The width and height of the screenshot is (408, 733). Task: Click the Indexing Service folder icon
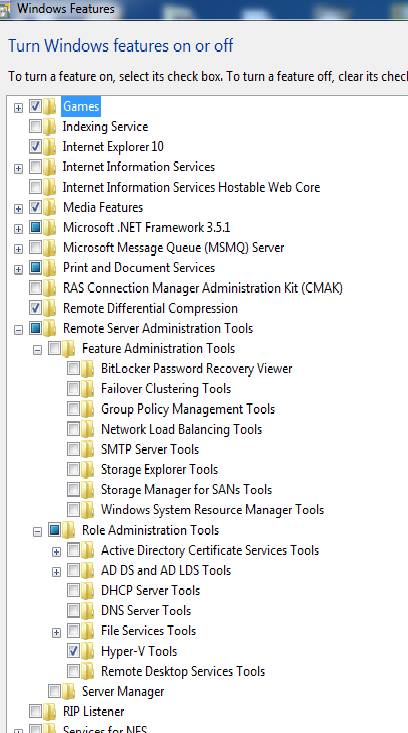pos(50,127)
